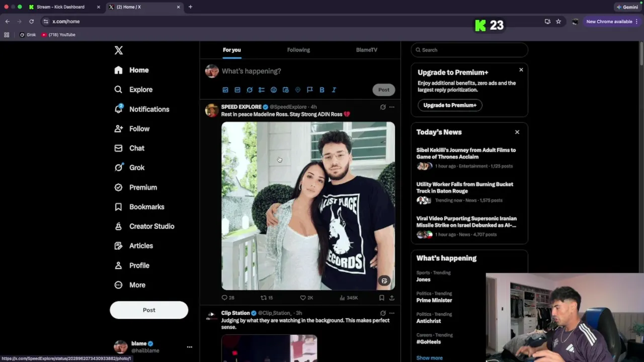The height and width of the screenshot is (362, 644).
Task: Switch to the BlameTV tab
Action: [x=366, y=50]
